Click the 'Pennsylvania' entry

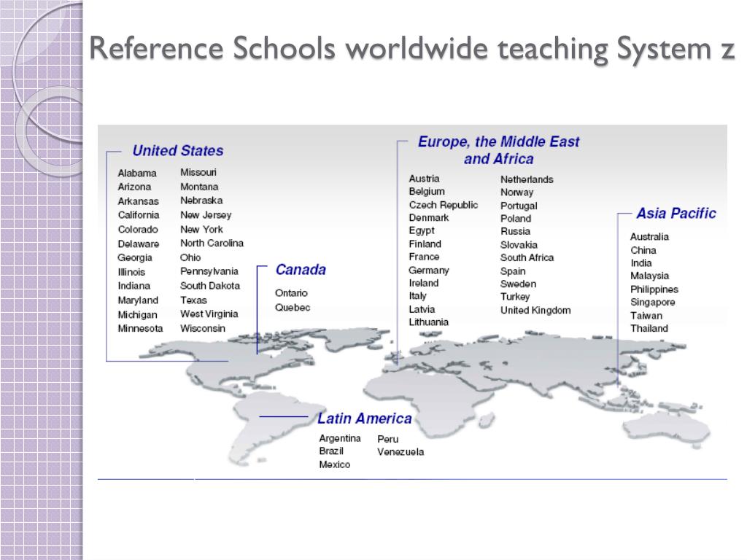[209, 271]
